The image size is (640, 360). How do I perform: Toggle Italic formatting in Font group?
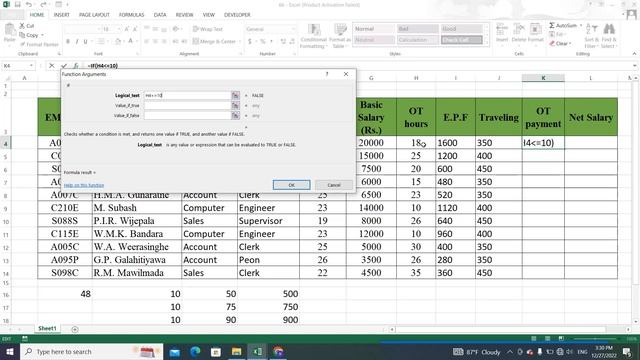pos(77,41)
